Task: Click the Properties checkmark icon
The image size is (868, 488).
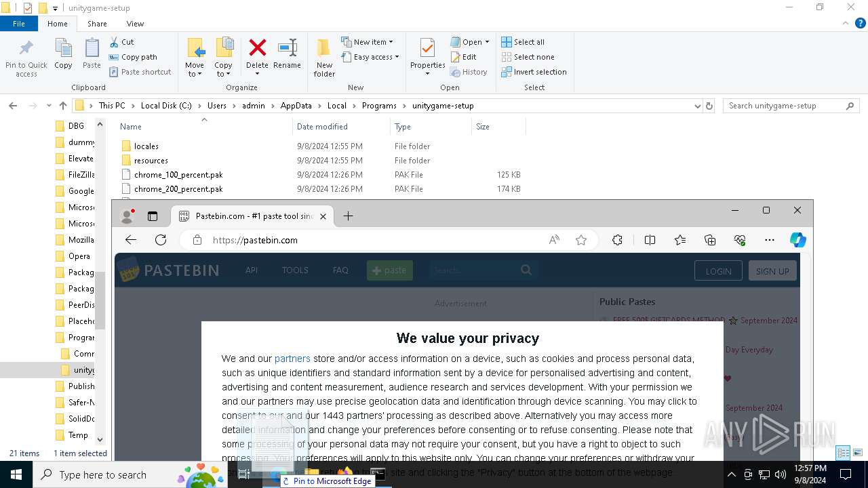Action: point(427,48)
